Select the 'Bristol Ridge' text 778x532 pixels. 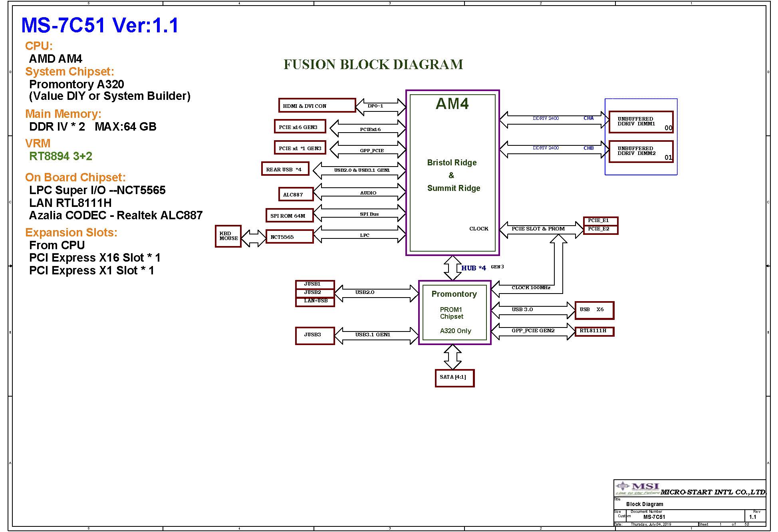point(452,163)
